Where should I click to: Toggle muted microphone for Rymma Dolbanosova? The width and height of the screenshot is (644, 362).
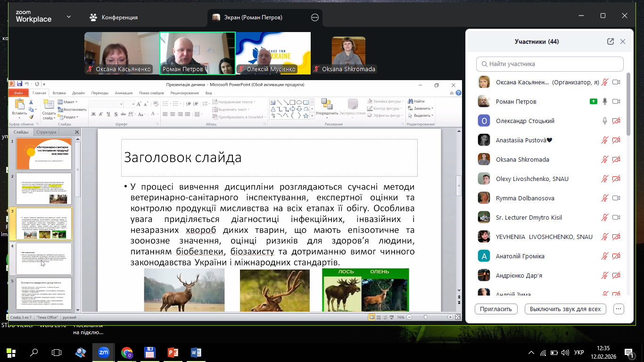[605, 198]
